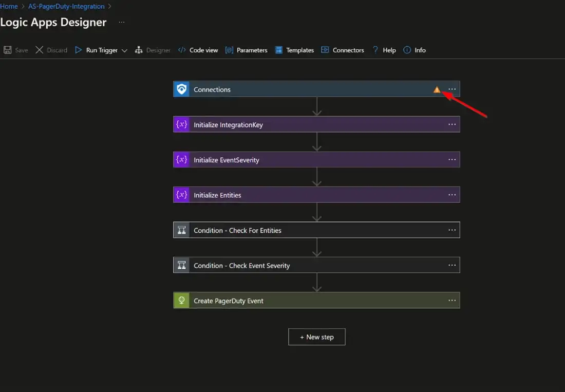
Task: Switch to Code view
Action: tap(198, 50)
